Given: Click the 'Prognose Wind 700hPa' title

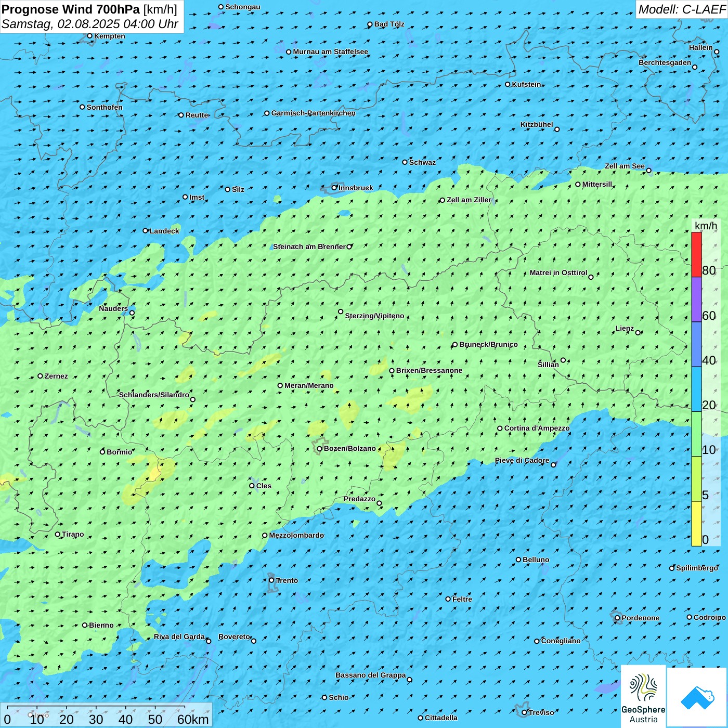Looking at the screenshot, I should coord(71,9).
